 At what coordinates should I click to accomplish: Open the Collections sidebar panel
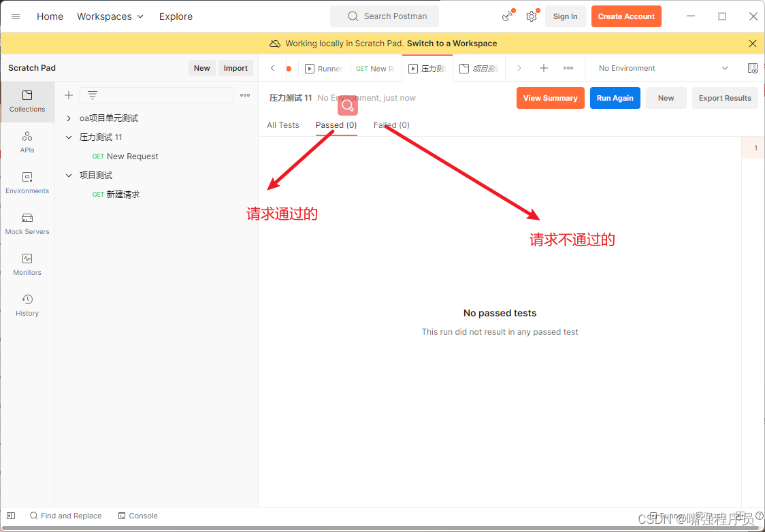tap(27, 101)
